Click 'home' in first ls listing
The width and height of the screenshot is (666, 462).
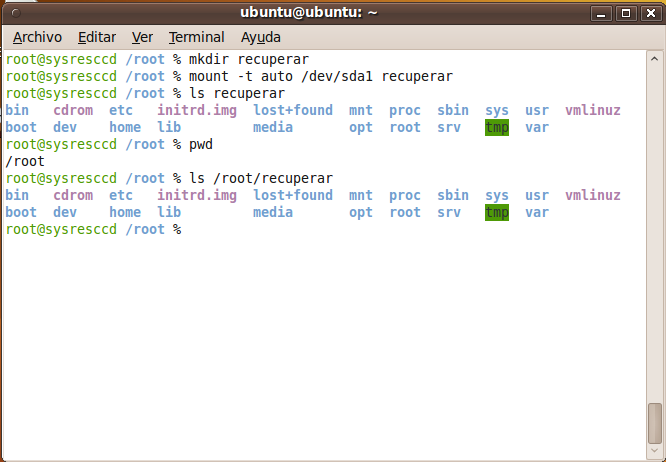pyautogui.click(x=125, y=127)
